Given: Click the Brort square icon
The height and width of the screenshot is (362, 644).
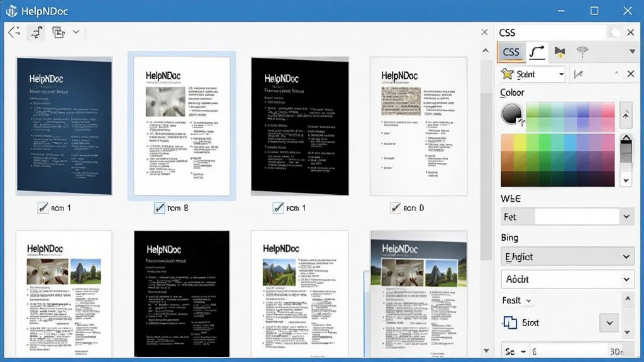Looking at the screenshot, I should pyautogui.click(x=510, y=322).
